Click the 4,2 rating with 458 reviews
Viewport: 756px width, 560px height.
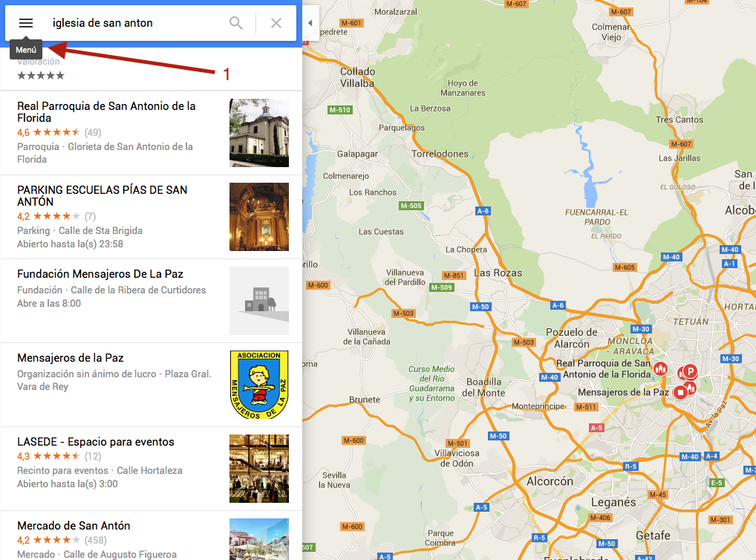tap(62, 540)
